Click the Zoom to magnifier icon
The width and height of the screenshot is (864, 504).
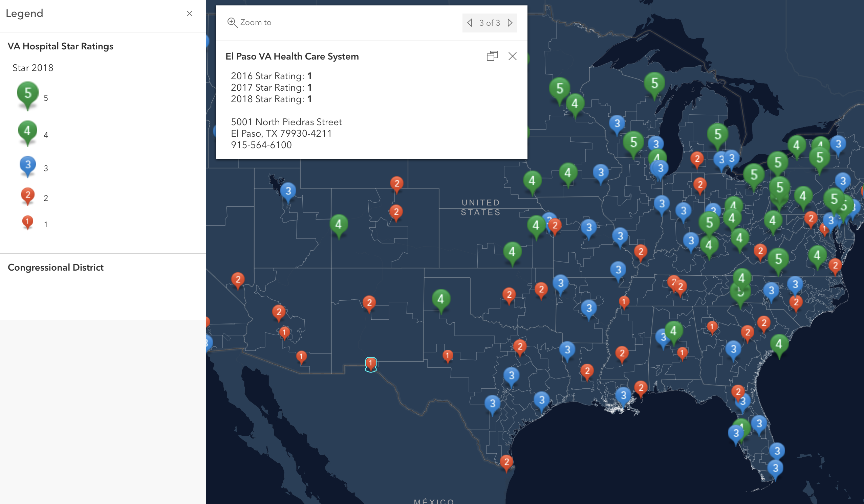[232, 23]
